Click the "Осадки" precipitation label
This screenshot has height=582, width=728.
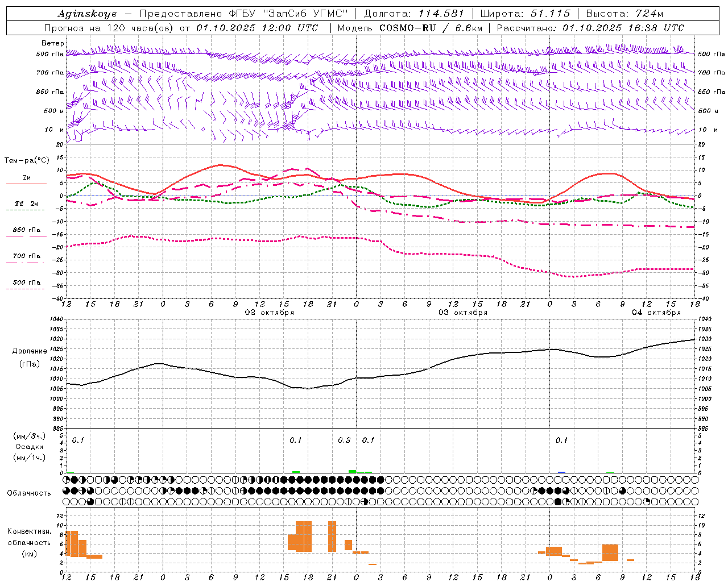pyautogui.click(x=30, y=447)
